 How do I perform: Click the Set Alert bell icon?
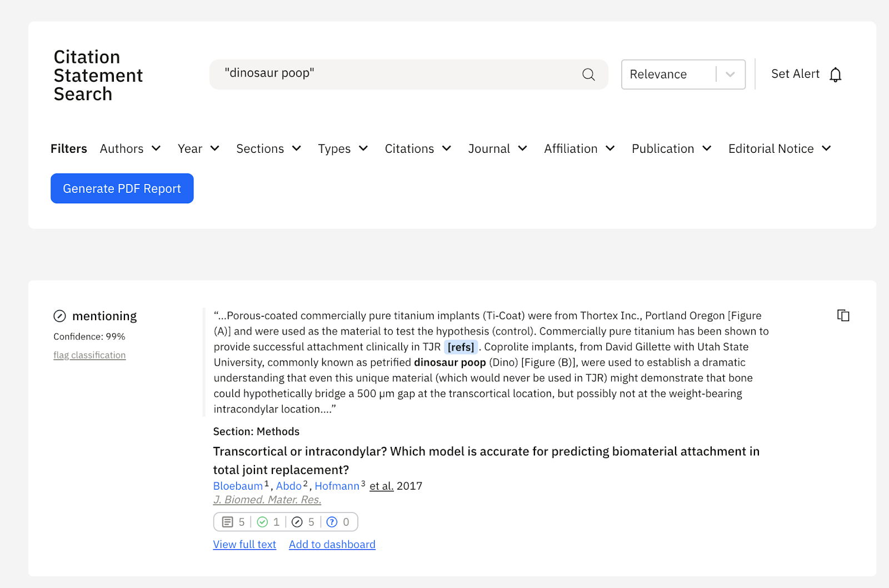(835, 74)
